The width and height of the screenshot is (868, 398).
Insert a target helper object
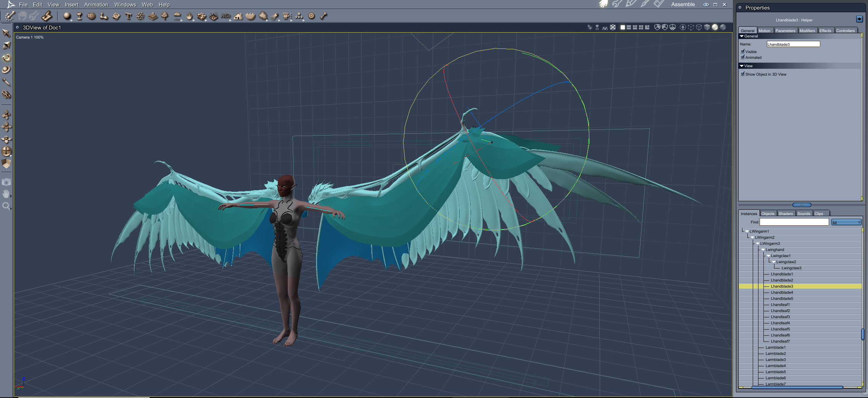click(311, 16)
